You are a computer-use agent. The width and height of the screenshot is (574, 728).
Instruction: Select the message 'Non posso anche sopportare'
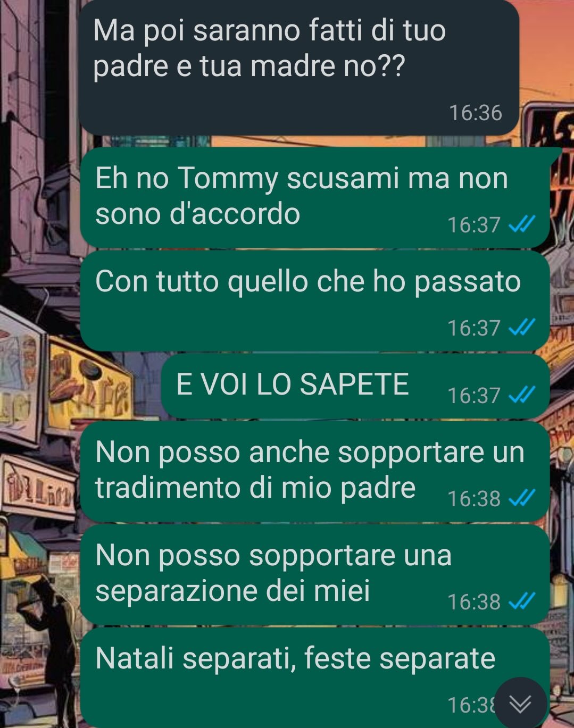point(314,472)
